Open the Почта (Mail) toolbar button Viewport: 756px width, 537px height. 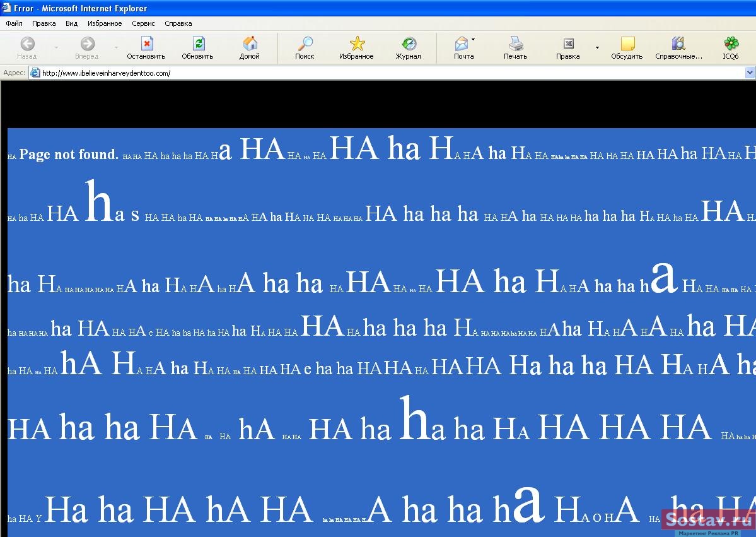tap(462, 44)
